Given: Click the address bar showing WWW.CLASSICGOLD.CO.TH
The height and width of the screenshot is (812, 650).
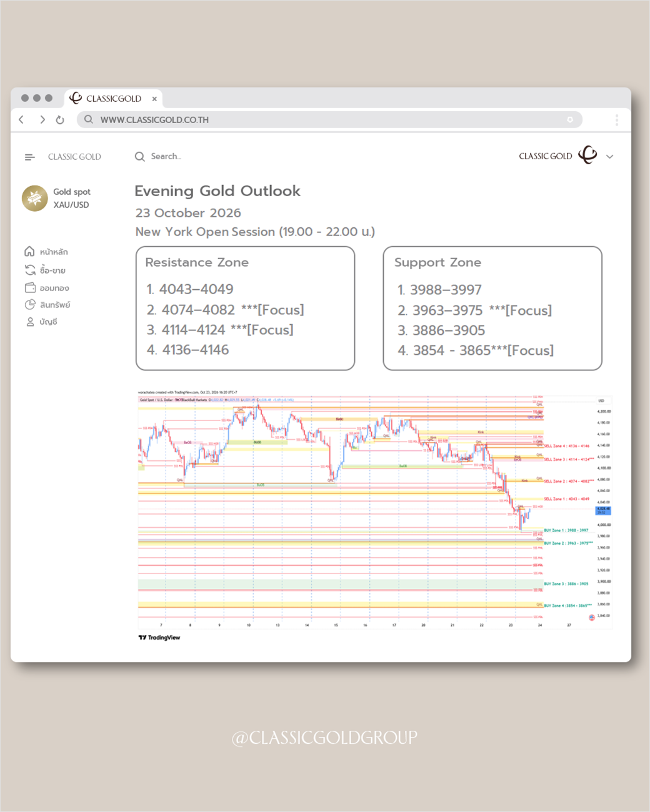Looking at the screenshot, I should [x=329, y=119].
